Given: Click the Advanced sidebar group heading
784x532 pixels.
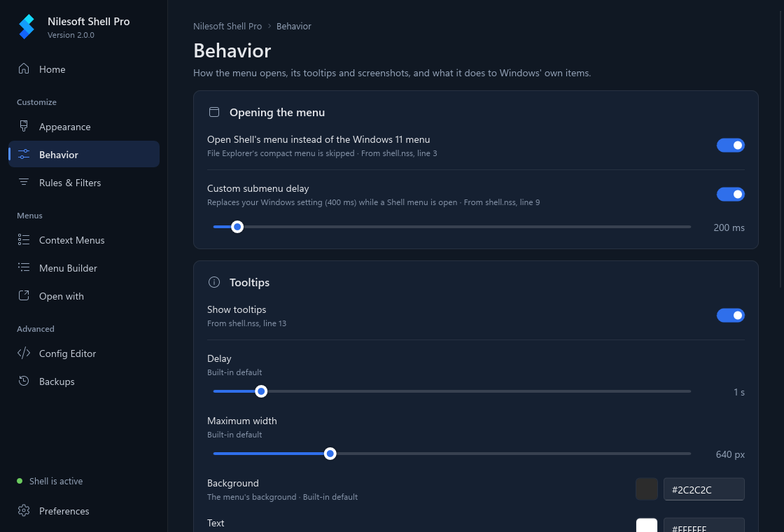Looking at the screenshot, I should pyautogui.click(x=36, y=329).
